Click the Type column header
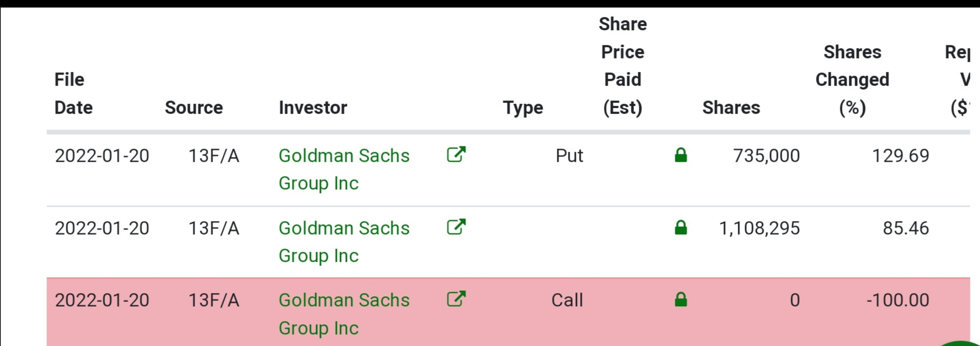Image resolution: width=980 pixels, height=346 pixels. tap(523, 107)
